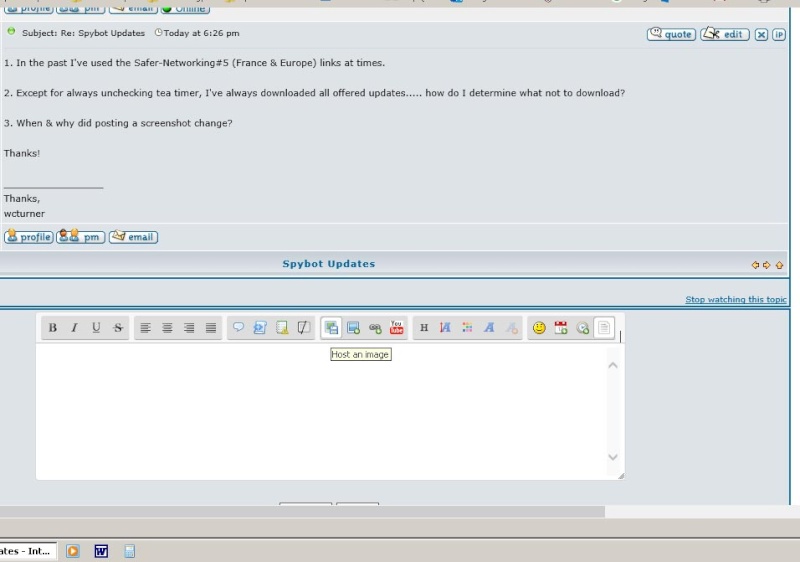Image resolution: width=800 pixels, height=562 pixels.
Task: Email wcturner button below signature
Action: click(133, 237)
